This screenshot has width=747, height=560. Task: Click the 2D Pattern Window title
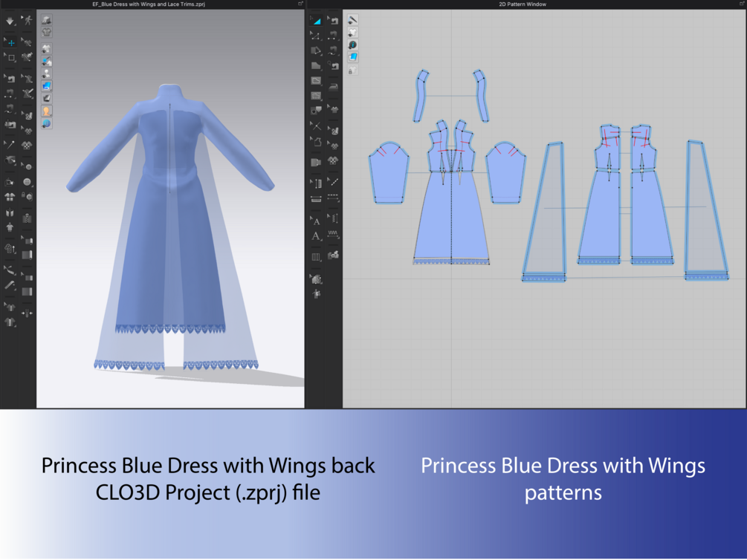tap(522, 4)
